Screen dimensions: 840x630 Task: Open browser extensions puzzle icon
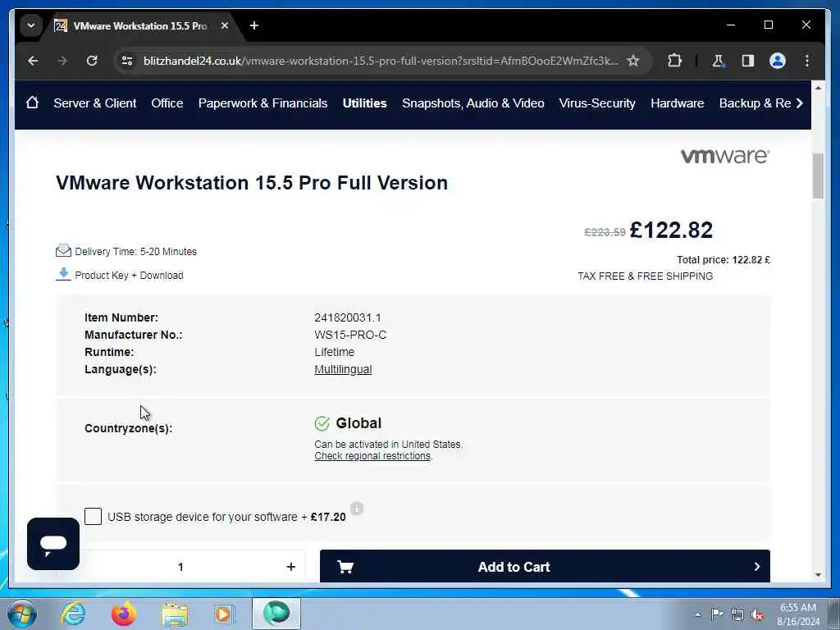click(674, 61)
